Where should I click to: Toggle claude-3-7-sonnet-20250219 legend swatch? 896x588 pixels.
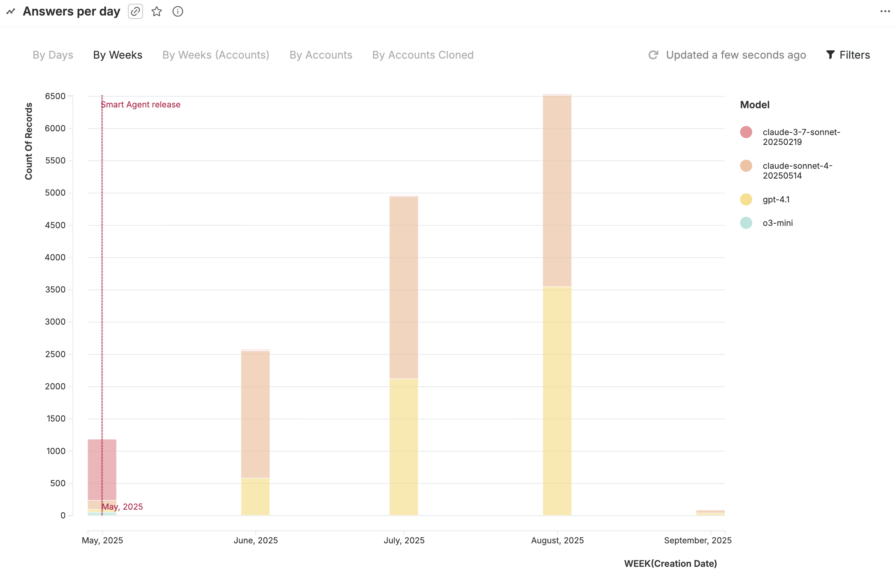[746, 132]
